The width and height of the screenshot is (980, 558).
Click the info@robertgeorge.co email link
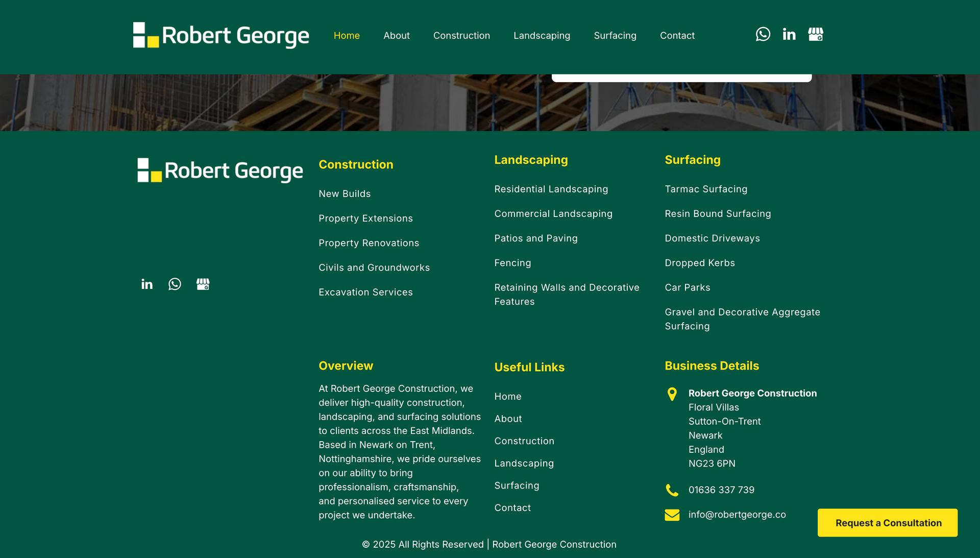point(737,515)
